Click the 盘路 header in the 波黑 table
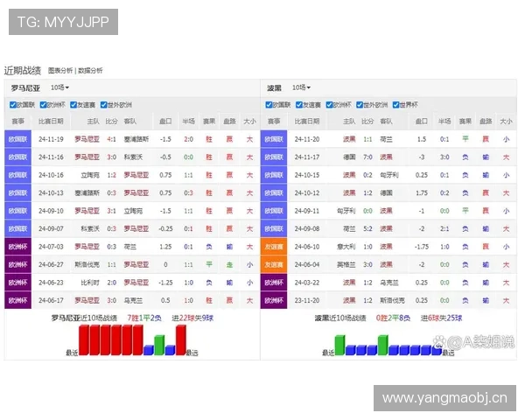 (x=486, y=122)
